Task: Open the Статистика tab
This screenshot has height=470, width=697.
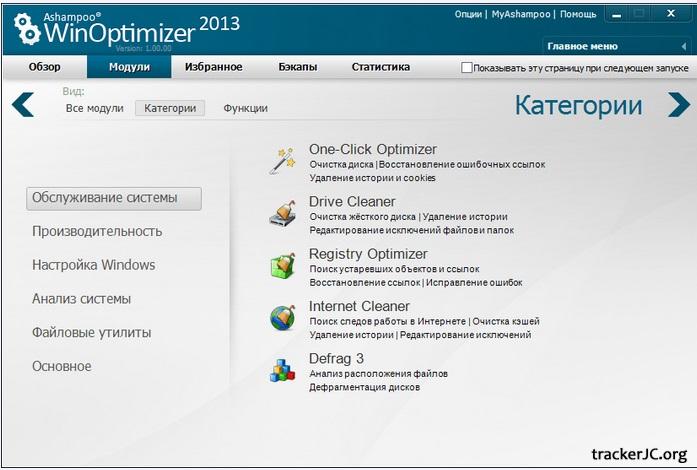Action: click(x=381, y=67)
